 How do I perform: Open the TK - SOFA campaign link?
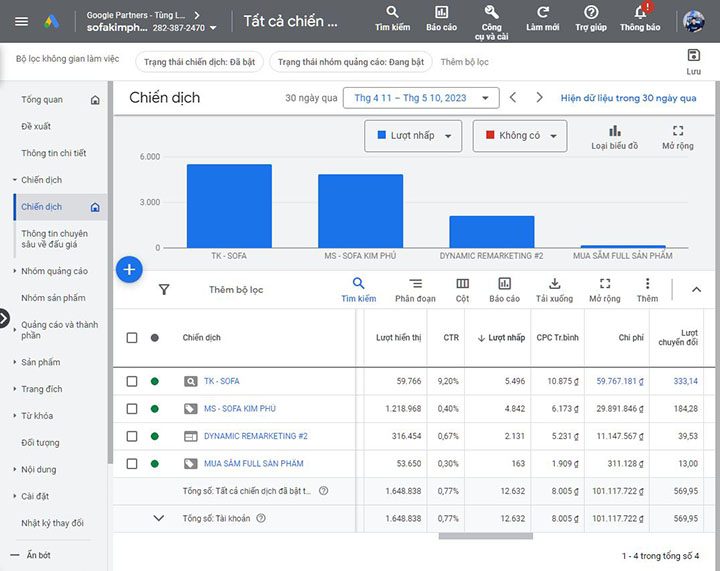(x=221, y=381)
